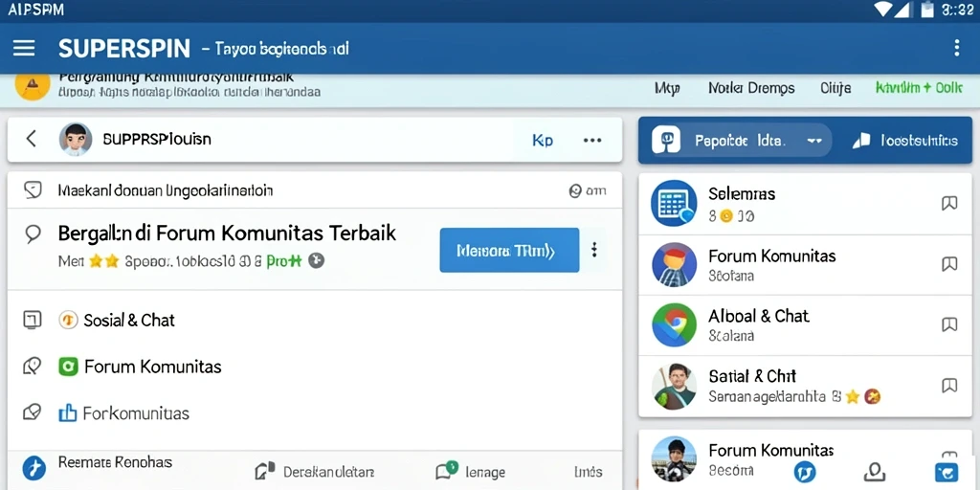980x490 pixels.
Task: Open bottom Forum Komunitas Secoma entry
Action: click(805, 460)
